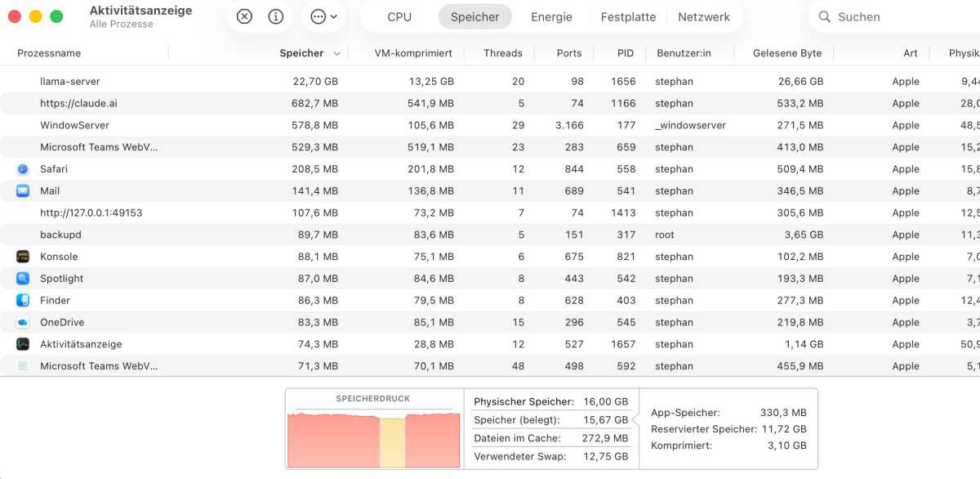Screen dimensions: 980x479
Task: Switch to the Netzwerk tab
Action: point(704,16)
